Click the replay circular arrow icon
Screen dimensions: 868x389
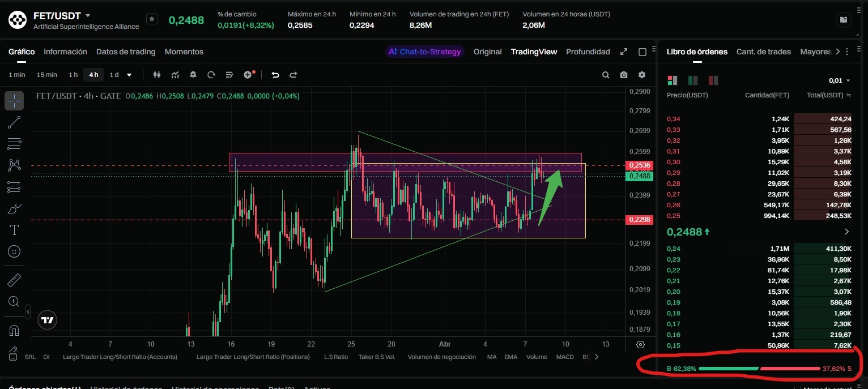pos(211,75)
